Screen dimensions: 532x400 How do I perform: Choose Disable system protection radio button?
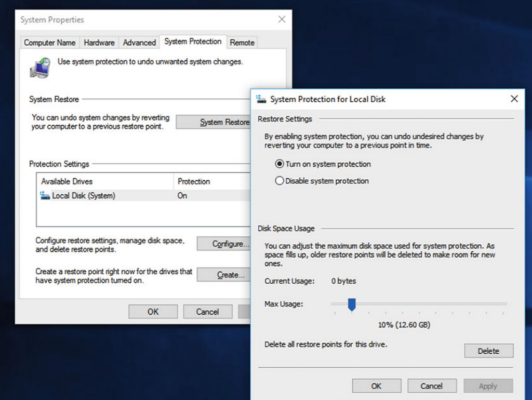pyautogui.click(x=280, y=181)
